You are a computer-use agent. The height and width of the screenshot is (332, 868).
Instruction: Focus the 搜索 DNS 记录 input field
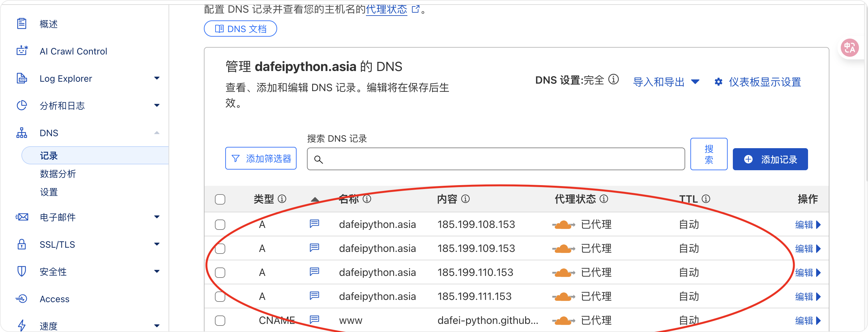click(496, 159)
